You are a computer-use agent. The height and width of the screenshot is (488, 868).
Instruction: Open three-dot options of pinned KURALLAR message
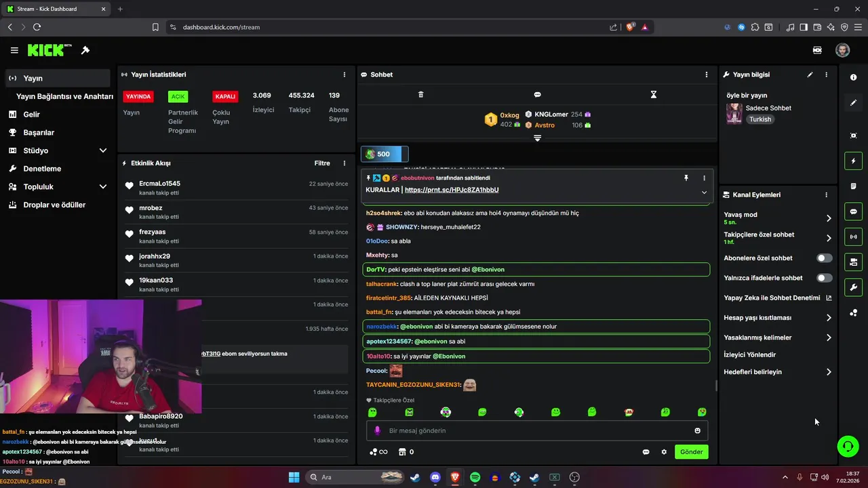[x=704, y=178]
